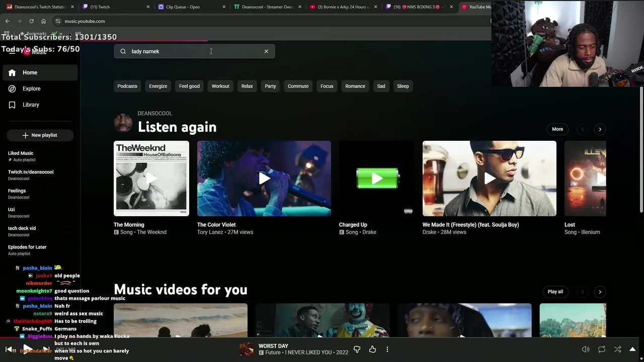644x362 pixels.
Task: Click the page vertical scrollbar
Action: pos(641,149)
